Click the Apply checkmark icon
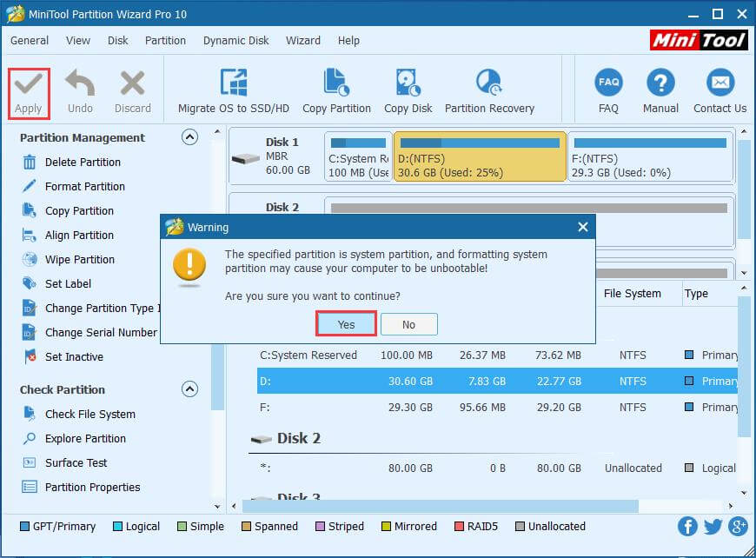This screenshot has width=756, height=558. [x=29, y=85]
